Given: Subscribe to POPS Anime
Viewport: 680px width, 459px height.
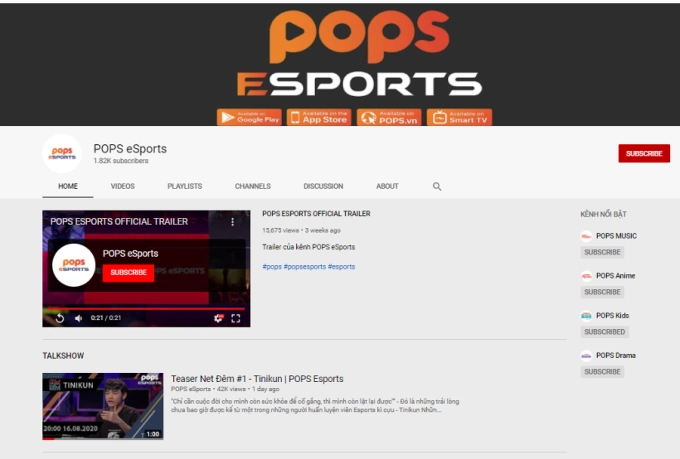Looking at the screenshot, I should [602, 292].
